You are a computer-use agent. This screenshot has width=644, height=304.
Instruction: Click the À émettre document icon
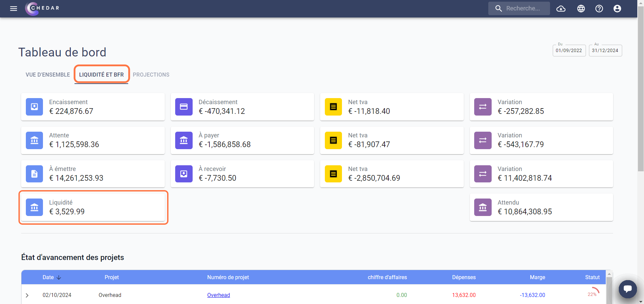point(34,174)
